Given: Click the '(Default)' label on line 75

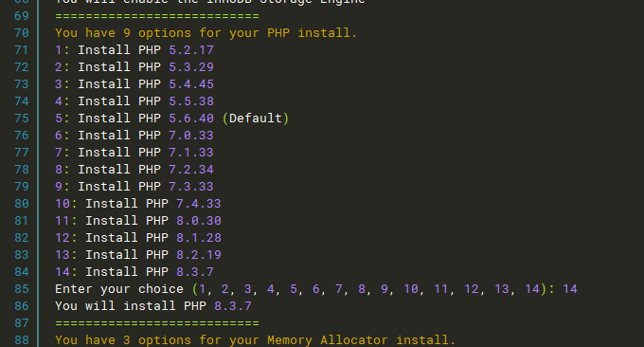Looking at the screenshot, I should point(256,119).
